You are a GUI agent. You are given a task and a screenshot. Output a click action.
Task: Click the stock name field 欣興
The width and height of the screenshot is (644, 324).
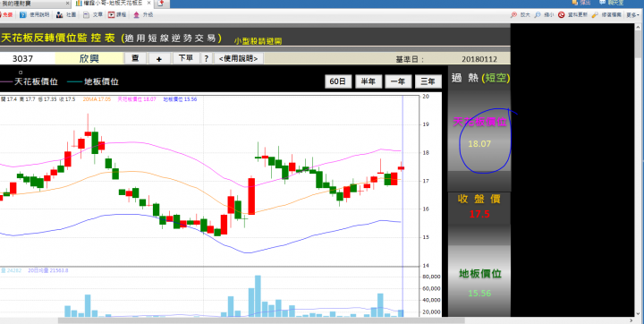click(x=89, y=58)
